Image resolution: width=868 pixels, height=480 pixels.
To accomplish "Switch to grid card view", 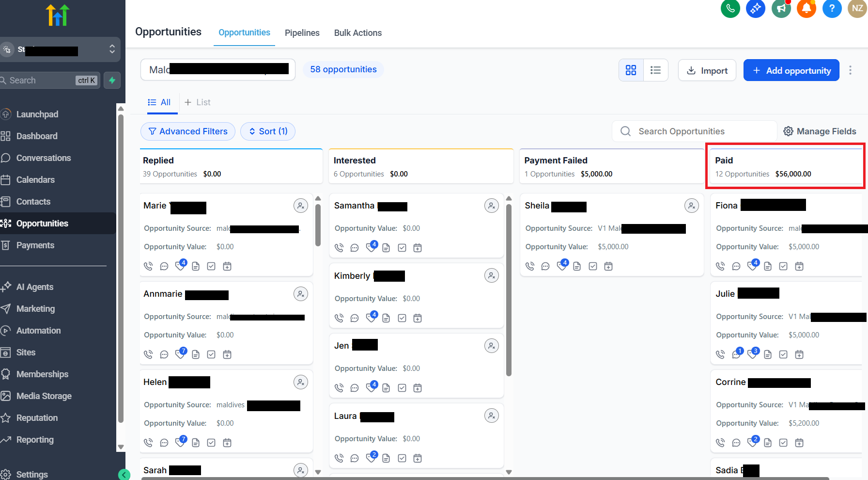I will tap(631, 70).
